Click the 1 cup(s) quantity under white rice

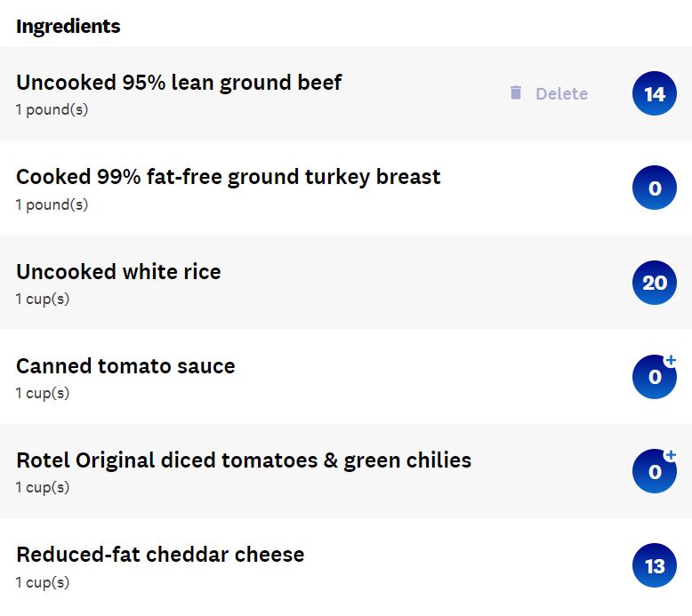pos(43,299)
